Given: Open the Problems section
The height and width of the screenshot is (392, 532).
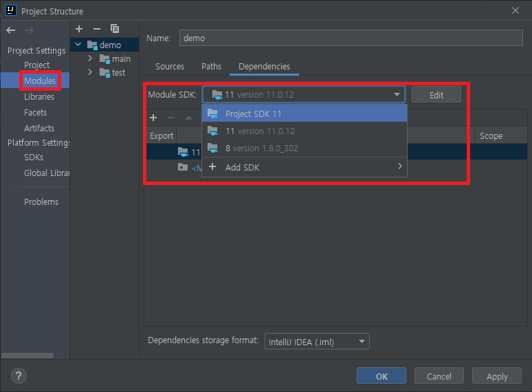Looking at the screenshot, I should [x=41, y=202].
